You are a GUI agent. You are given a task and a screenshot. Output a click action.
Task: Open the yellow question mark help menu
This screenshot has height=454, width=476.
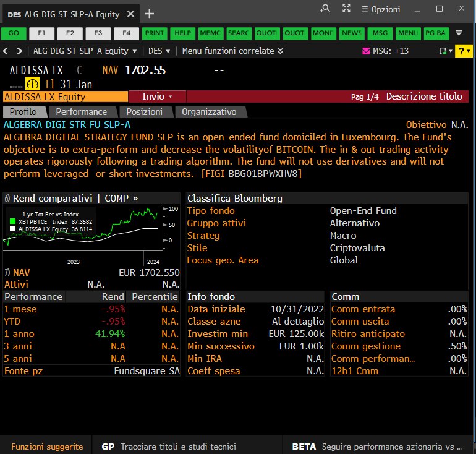pos(463,51)
